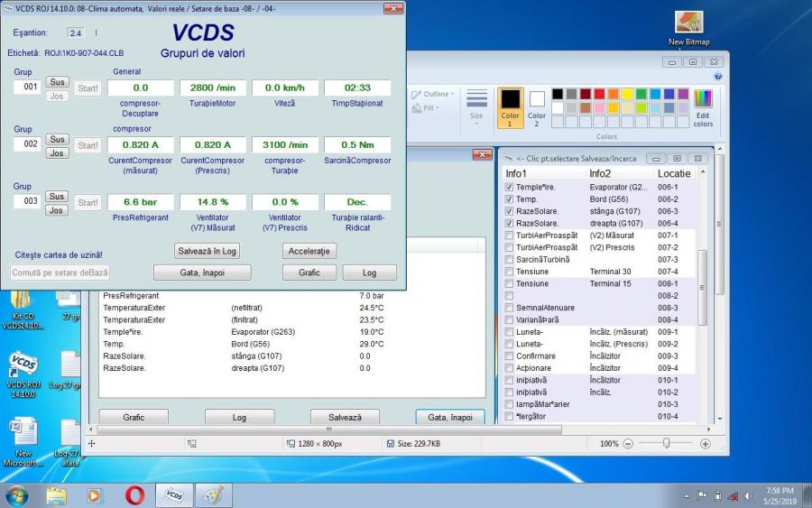Enable the Tensiune Terminal 30 checkbox
Screen dimensions: 812x508
coord(509,272)
